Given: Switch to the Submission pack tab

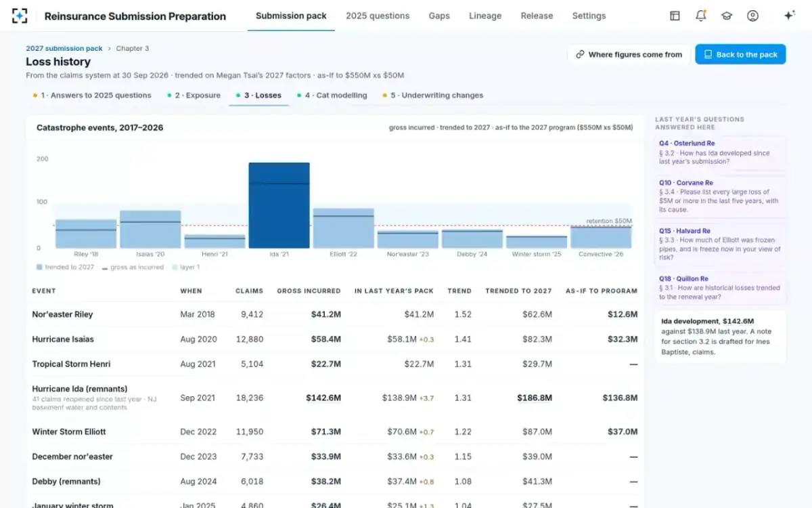Looking at the screenshot, I should [291, 16].
